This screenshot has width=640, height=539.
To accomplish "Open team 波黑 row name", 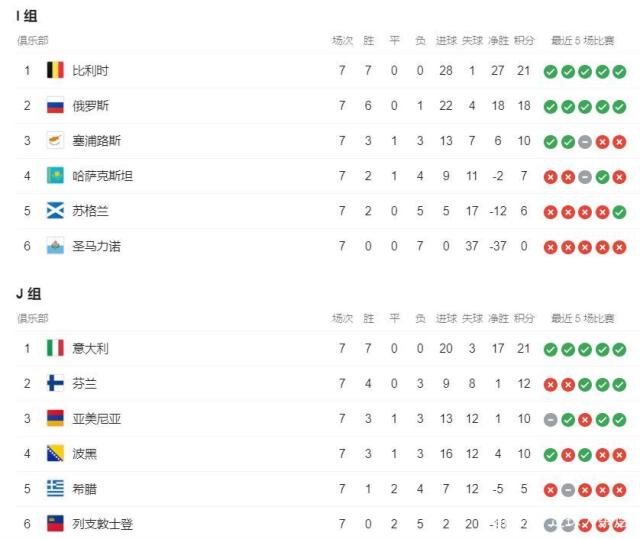I will pos(84,454).
